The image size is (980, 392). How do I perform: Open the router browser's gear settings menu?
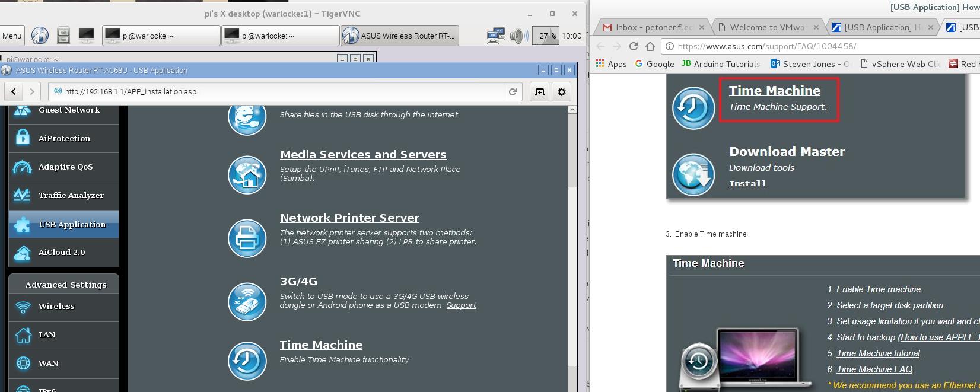tap(562, 91)
